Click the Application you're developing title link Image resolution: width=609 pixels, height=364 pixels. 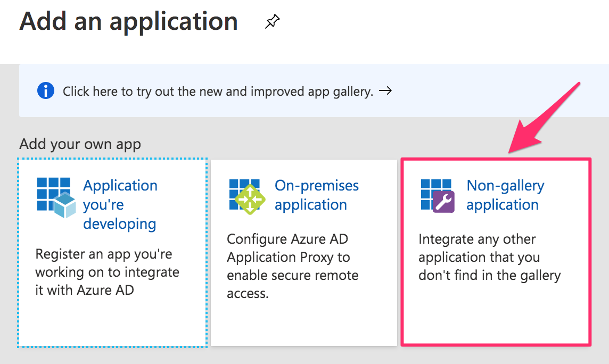120,205
